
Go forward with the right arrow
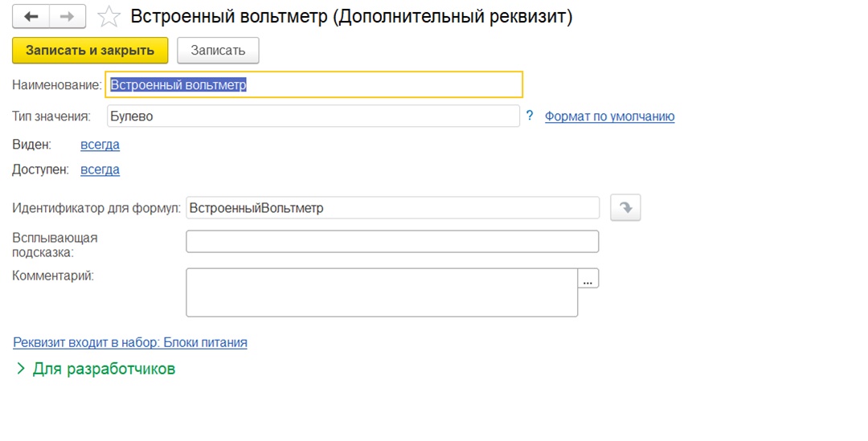pos(68,17)
